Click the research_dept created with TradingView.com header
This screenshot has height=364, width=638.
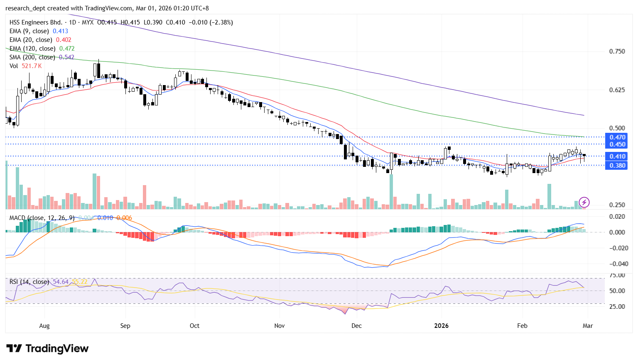pyautogui.click(x=107, y=8)
